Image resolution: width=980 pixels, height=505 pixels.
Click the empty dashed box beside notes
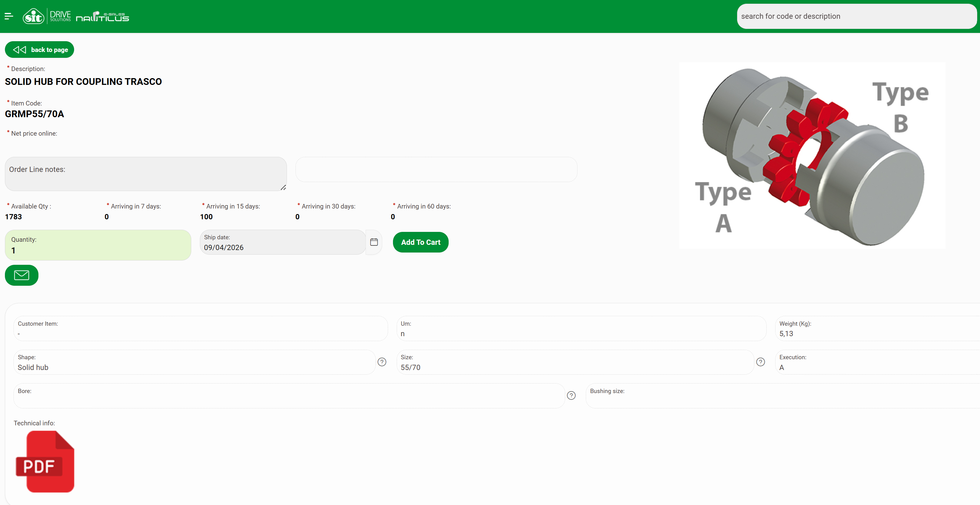436,169
